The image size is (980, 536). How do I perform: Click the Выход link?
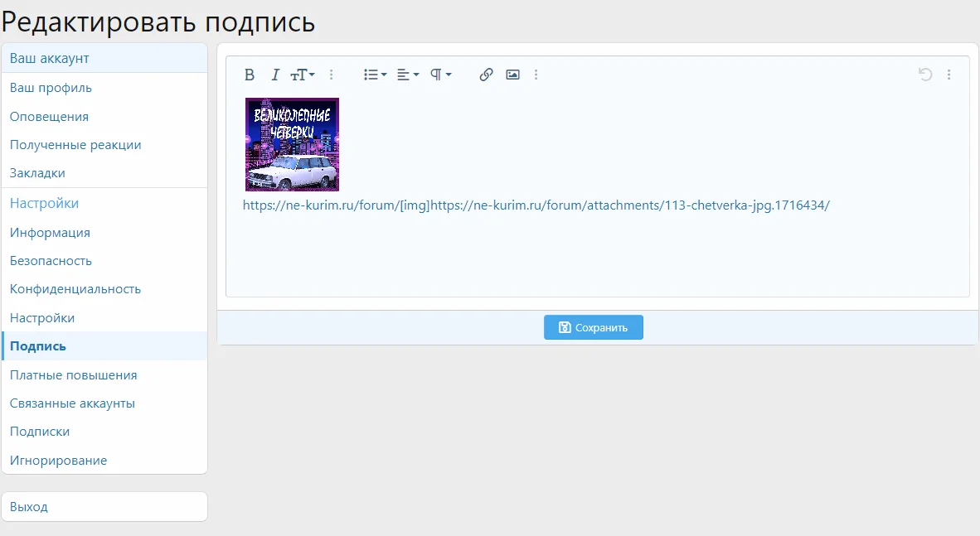point(27,506)
